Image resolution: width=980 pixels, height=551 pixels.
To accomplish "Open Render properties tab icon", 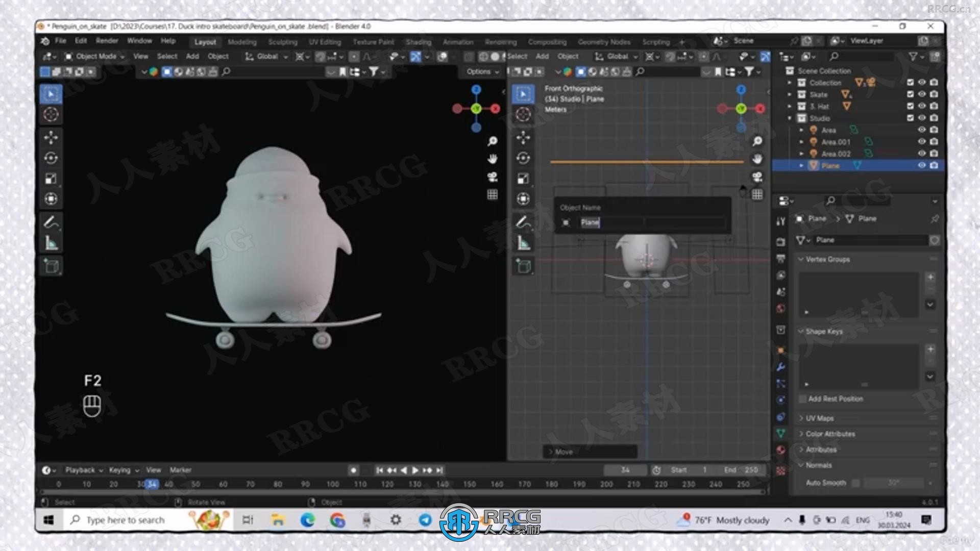I will 780,242.
